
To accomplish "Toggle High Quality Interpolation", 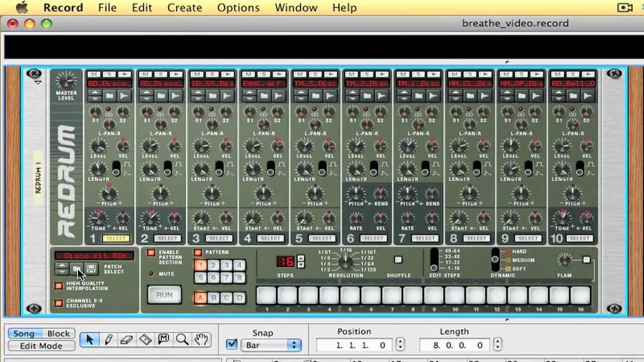I will click(59, 286).
